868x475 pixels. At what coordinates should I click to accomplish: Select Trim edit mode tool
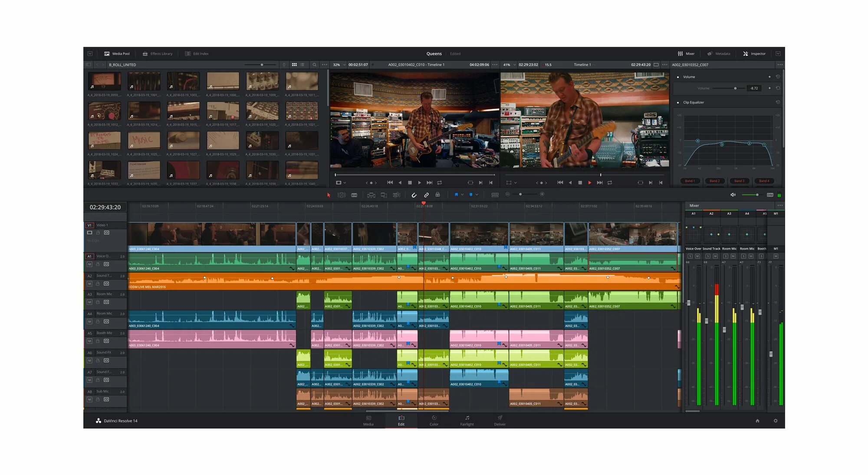coord(342,195)
